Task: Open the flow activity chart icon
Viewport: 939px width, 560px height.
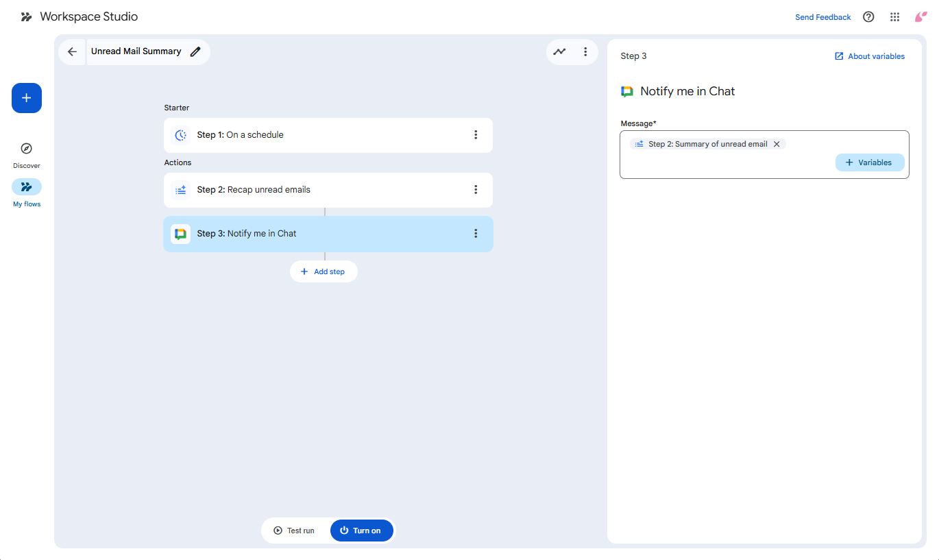Action: pos(560,52)
